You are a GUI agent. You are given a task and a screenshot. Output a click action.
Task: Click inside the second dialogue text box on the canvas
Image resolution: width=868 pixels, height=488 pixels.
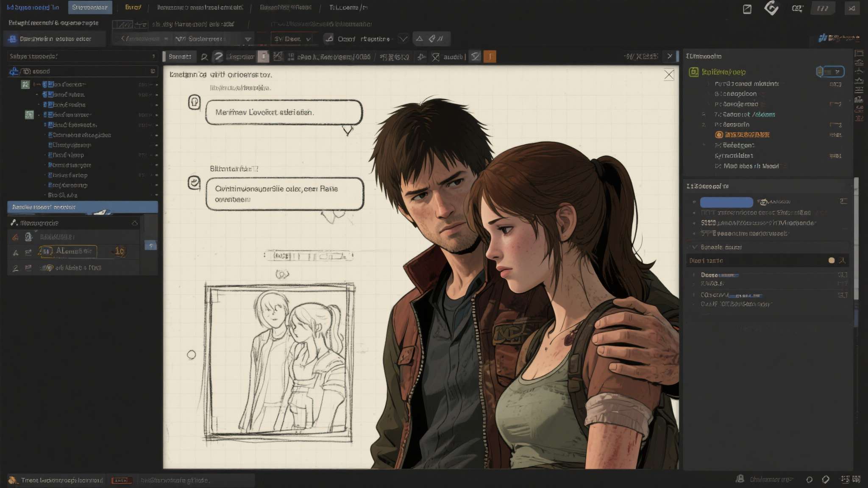[x=285, y=194]
